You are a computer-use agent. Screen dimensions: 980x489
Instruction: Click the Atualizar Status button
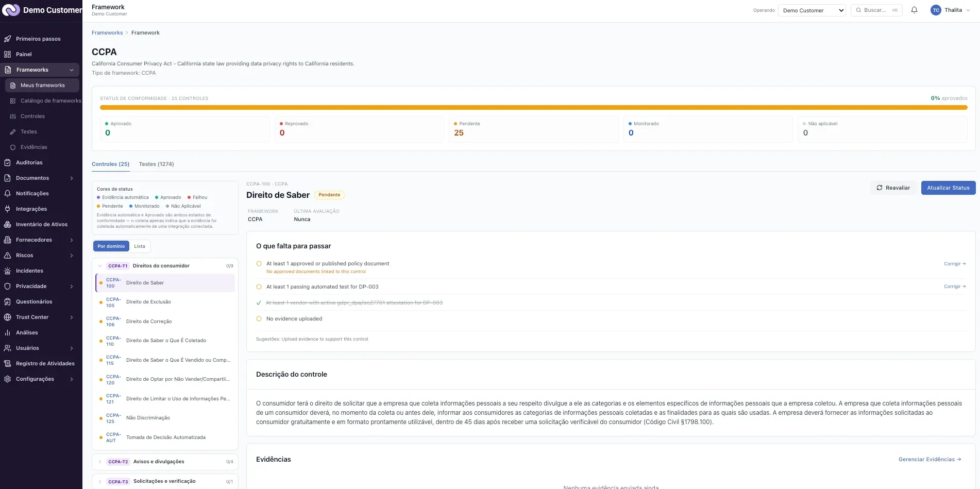click(948, 188)
